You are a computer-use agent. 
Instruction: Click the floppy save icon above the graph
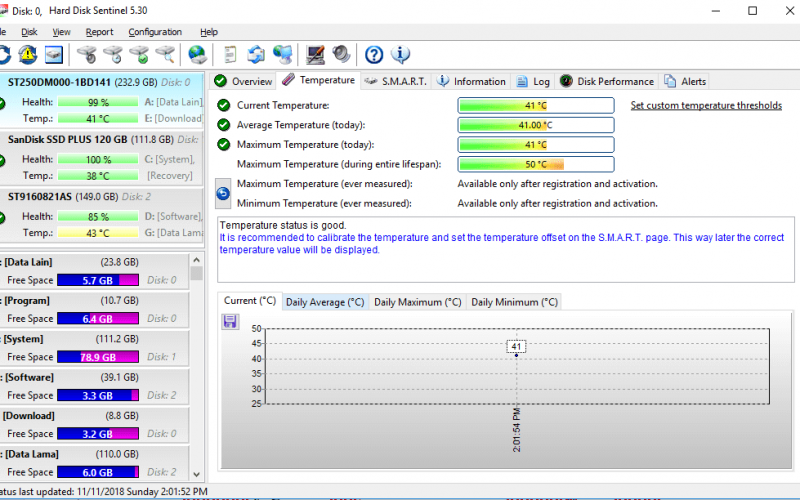coord(230,321)
